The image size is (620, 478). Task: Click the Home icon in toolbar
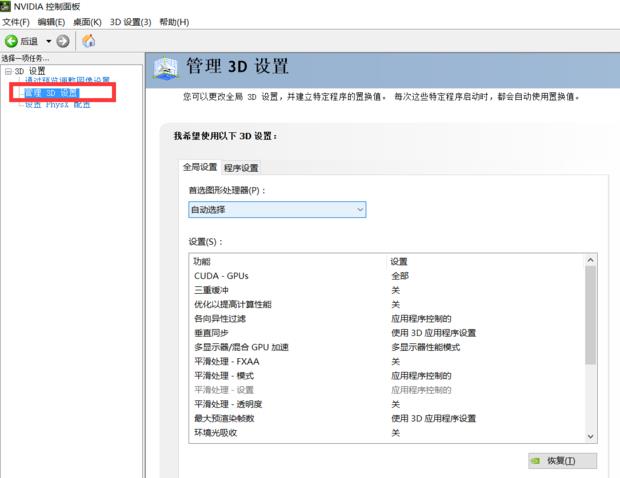pyautogui.click(x=89, y=41)
